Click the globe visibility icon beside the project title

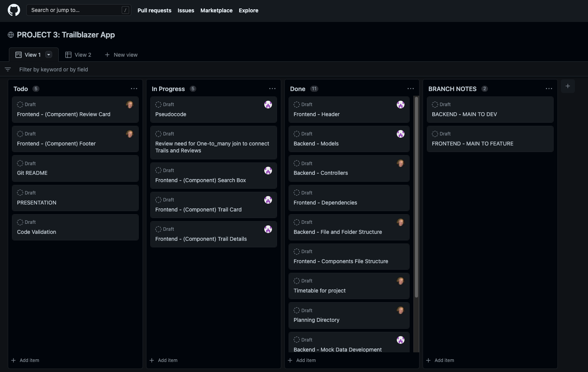[x=11, y=35]
